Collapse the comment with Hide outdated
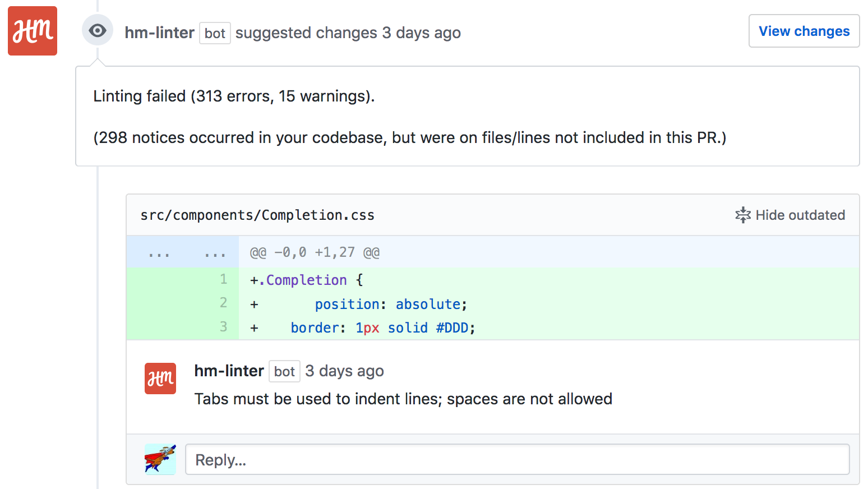The image size is (868, 489). pos(800,215)
